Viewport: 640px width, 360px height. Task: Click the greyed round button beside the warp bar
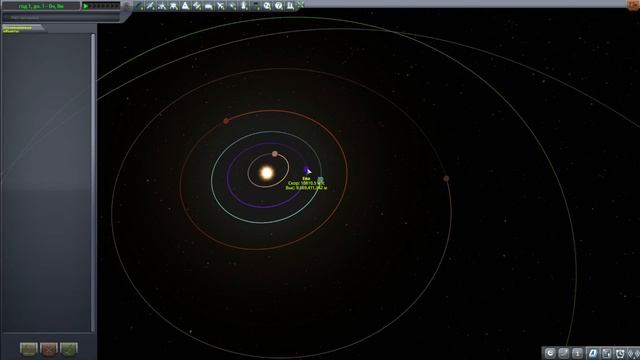tap(127, 6)
